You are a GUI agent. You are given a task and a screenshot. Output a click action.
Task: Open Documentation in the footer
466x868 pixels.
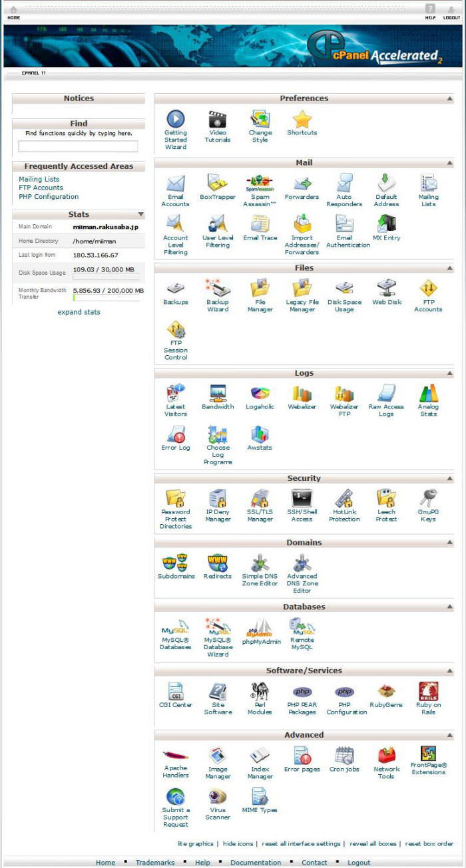[x=256, y=863]
